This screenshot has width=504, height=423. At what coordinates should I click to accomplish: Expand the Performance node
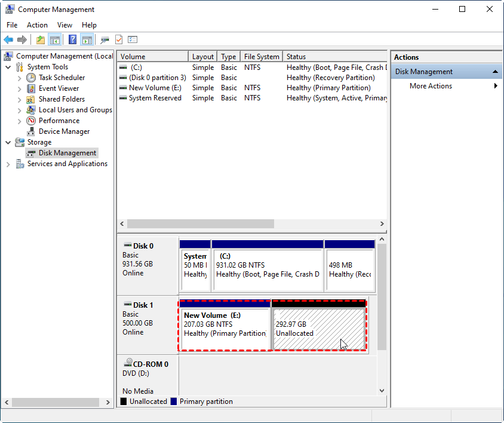point(19,121)
